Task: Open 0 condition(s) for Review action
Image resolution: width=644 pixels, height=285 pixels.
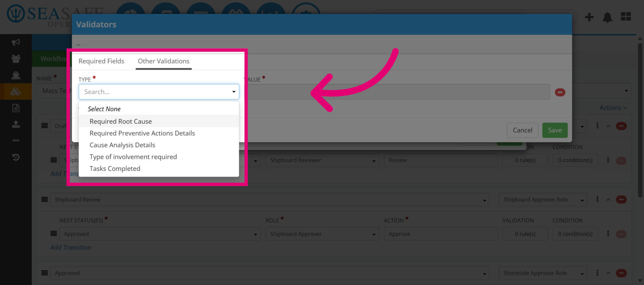Action: point(575,160)
